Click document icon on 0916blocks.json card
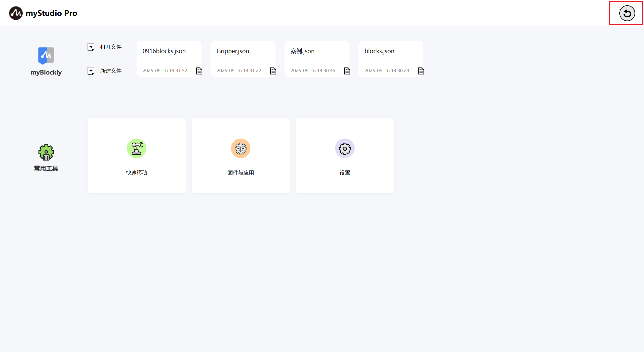 (x=199, y=71)
